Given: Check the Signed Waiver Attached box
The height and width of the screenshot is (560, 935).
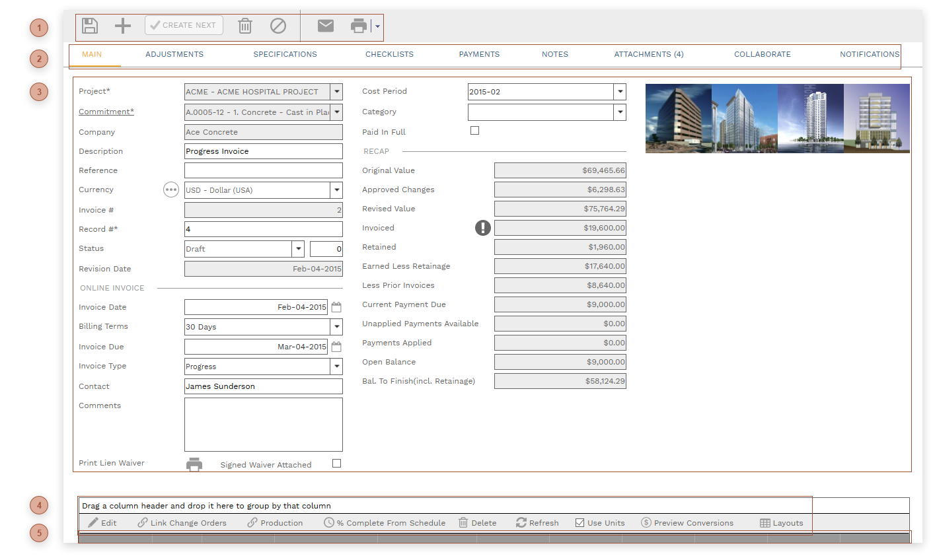Looking at the screenshot, I should click(336, 463).
